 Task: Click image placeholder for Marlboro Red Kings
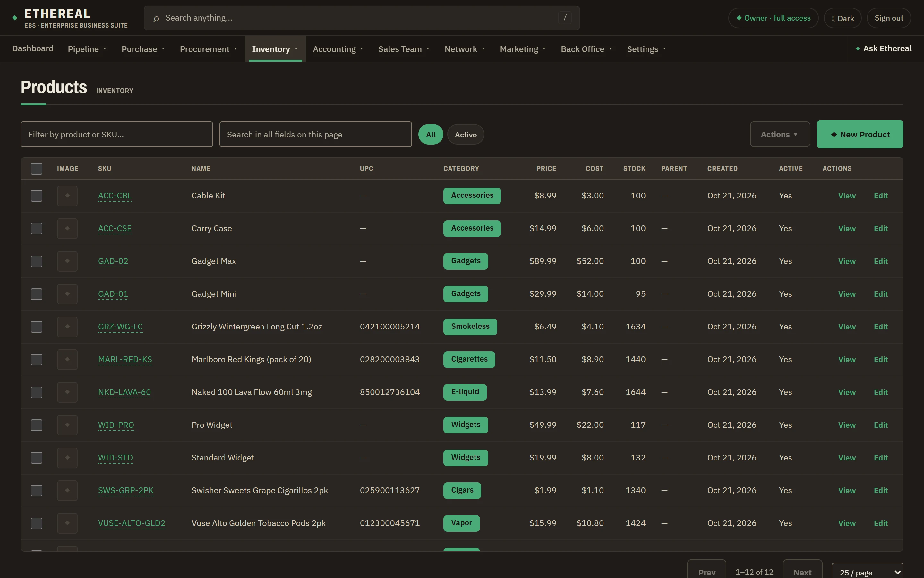pos(67,360)
